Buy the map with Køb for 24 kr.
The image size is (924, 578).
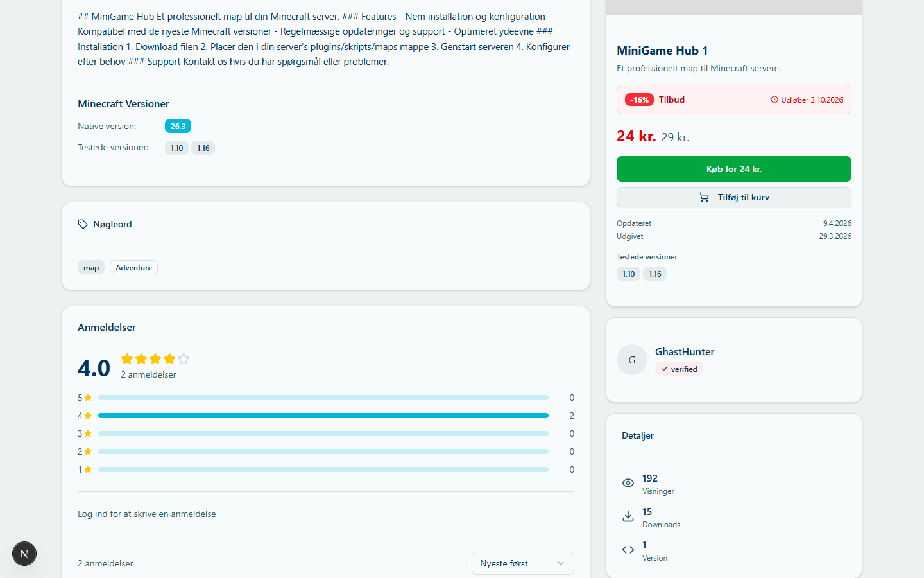click(734, 169)
